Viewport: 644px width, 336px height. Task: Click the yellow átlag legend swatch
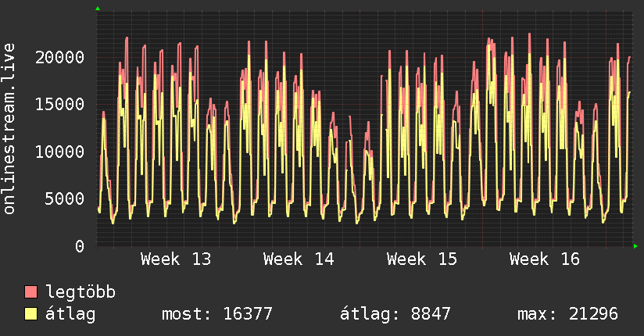click(30, 314)
